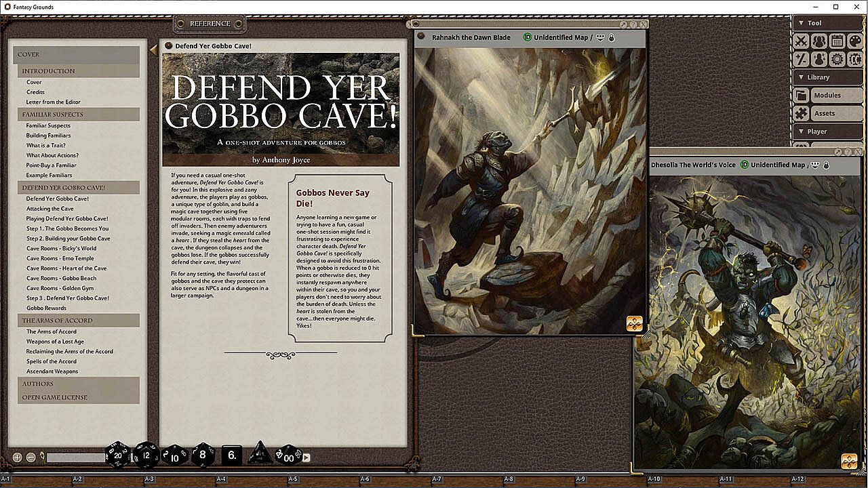
Task: Open the Credits page
Action: coord(35,92)
